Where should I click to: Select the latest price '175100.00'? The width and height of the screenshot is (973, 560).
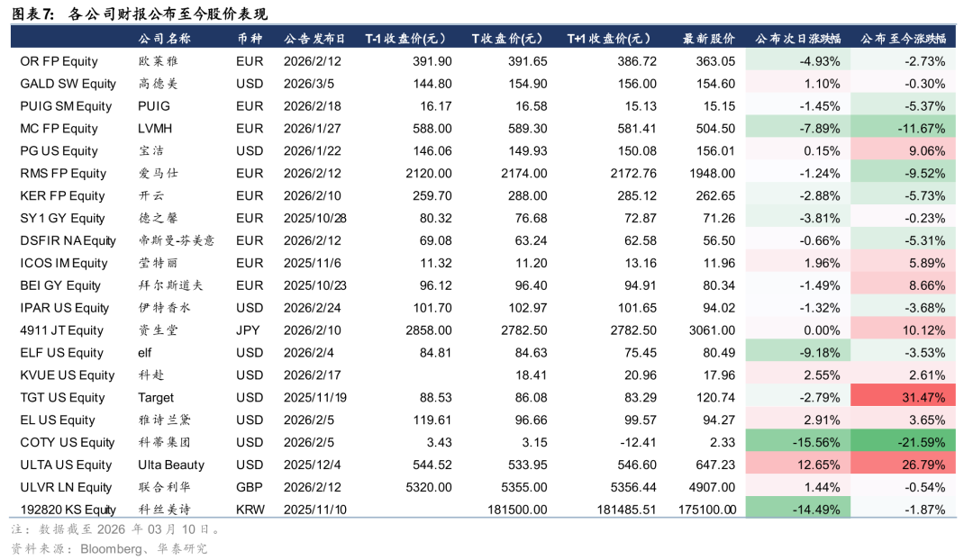pyautogui.click(x=707, y=510)
